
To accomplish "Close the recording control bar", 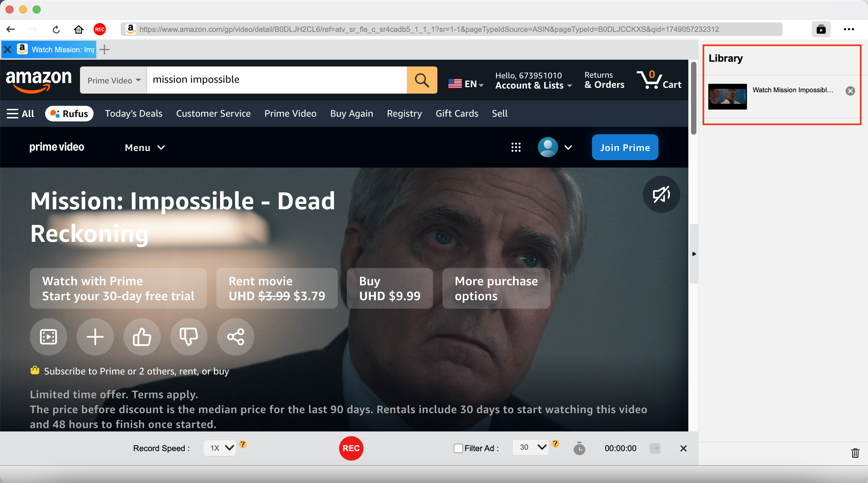I will pyautogui.click(x=684, y=448).
